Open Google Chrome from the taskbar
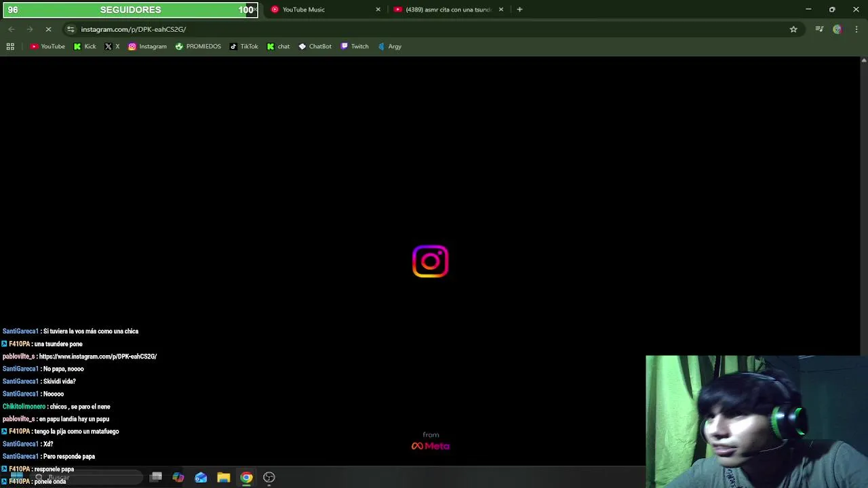 246,477
